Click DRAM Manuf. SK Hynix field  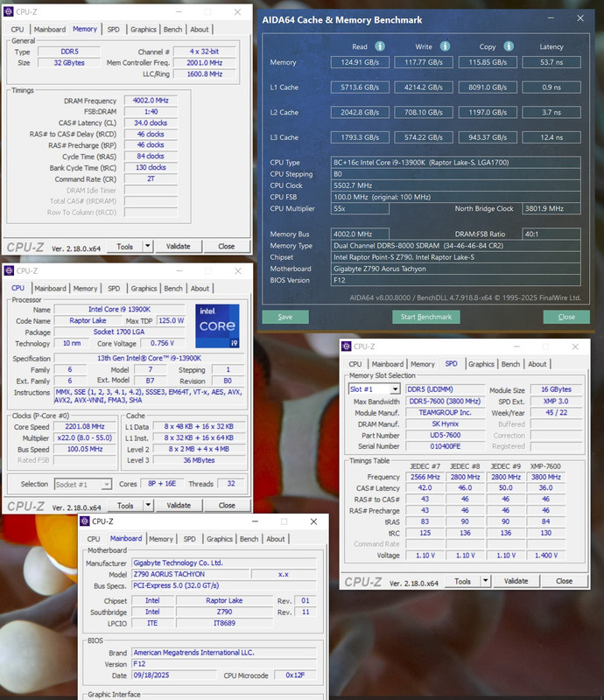click(x=446, y=423)
